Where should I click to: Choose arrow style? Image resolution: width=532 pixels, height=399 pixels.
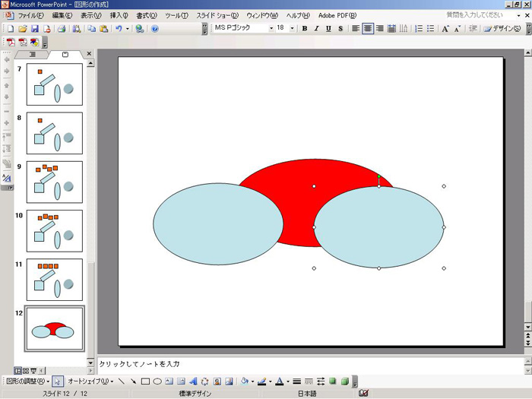point(321,382)
